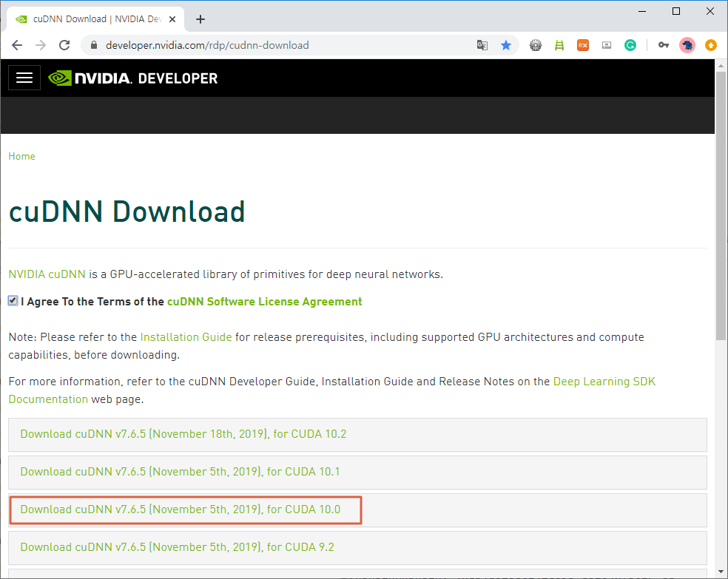Open the gear extension icon
This screenshot has width=728, height=579.
[536, 45]
